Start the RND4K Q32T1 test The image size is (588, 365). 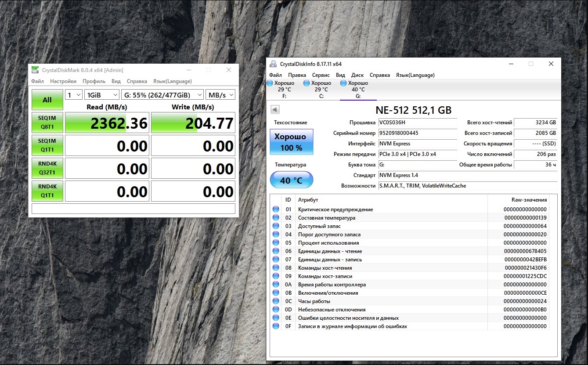pos(47,168)
